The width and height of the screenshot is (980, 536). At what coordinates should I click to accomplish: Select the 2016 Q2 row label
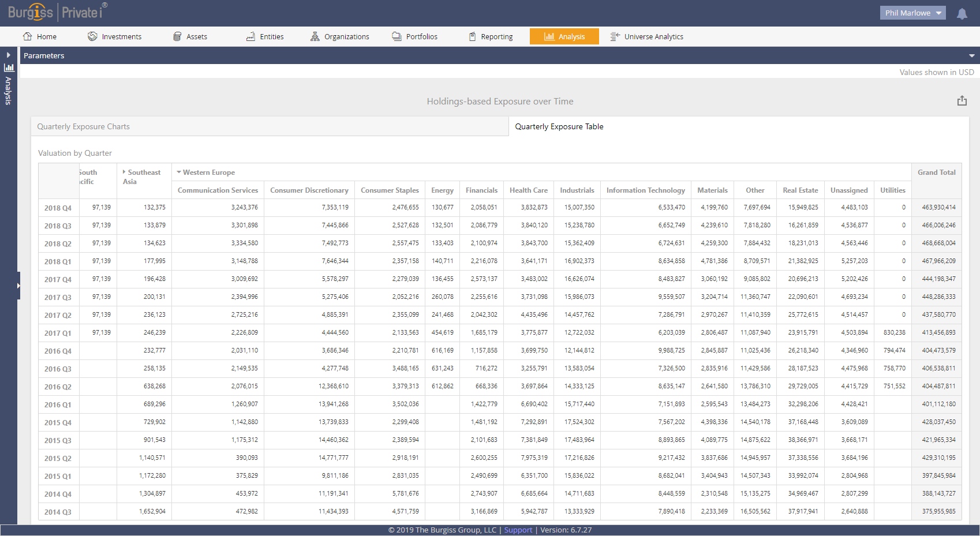coord(58,387)
